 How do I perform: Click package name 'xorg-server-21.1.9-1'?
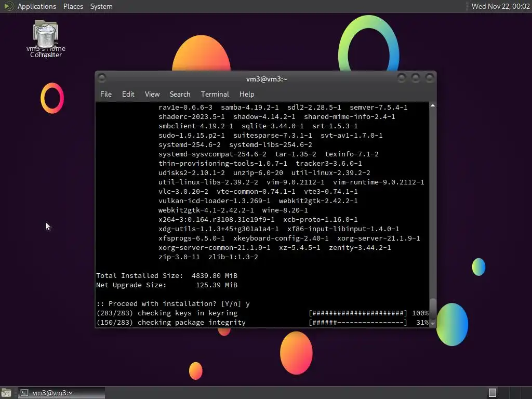[x=379, y=238]
